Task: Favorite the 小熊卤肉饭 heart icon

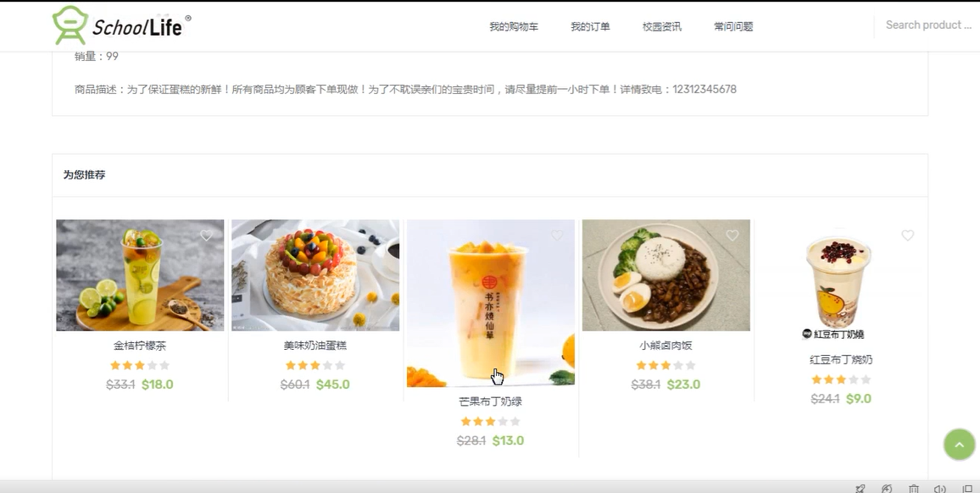Action: click(x=732, y=235)
